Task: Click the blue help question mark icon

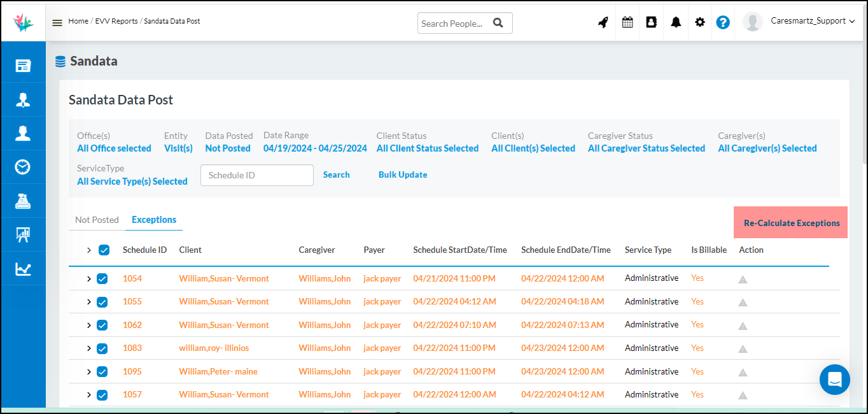Action: pyautogui.click(x=723, y=22)
